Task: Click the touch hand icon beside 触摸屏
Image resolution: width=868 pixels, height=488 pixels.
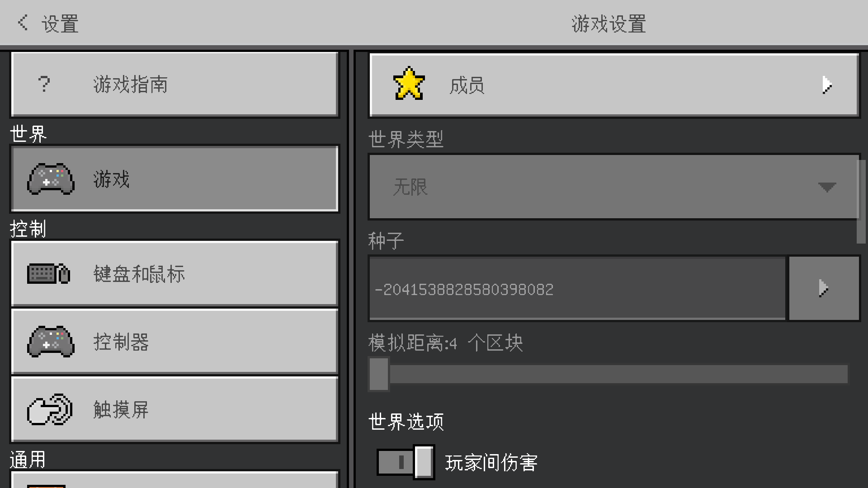Action: pos(50,409)
